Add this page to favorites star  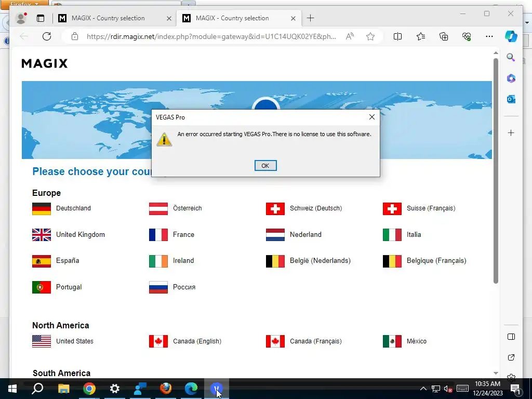[x=370, y=36]
